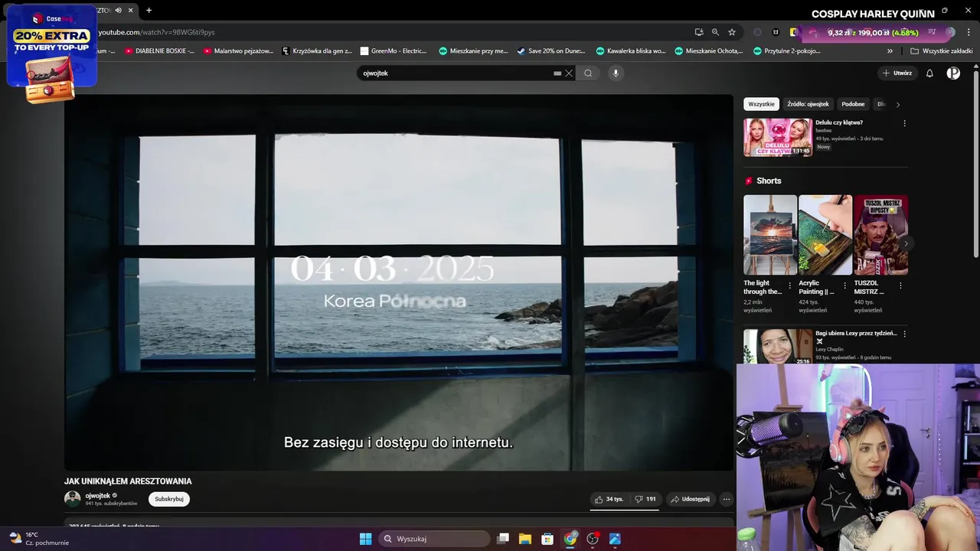The height and width of the screenshot is (551, 980).
Task: Open The light through the... short
Action: (770, 235)
